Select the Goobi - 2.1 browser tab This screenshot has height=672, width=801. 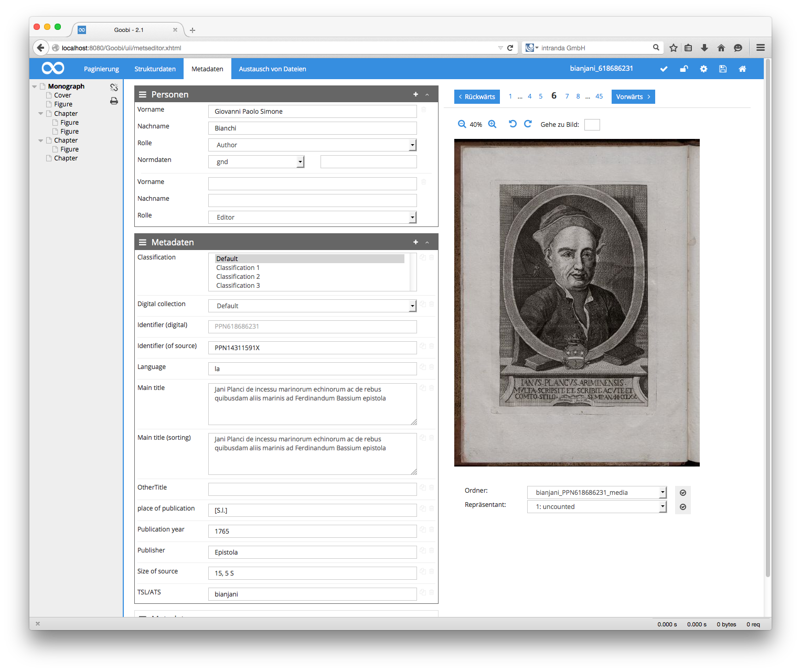point(129,30)
